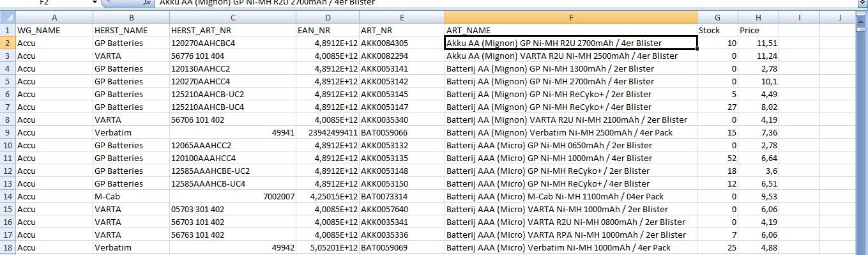Click article number AKK0057640
The height and width of the screenshot is (255, 868).
tap(402, 209)
